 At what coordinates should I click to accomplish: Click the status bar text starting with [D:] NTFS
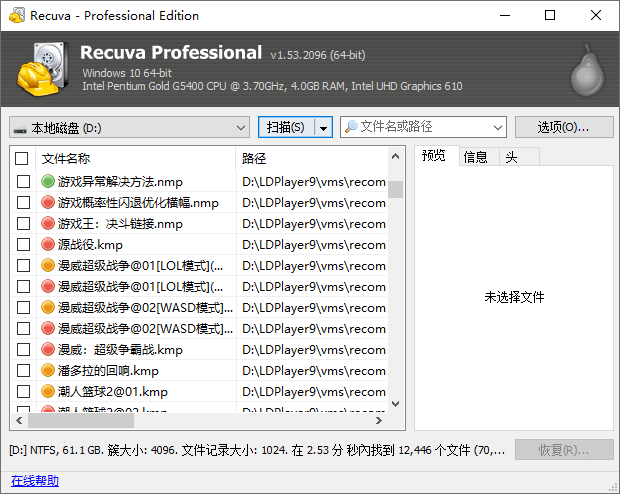(x=257, y=450)
